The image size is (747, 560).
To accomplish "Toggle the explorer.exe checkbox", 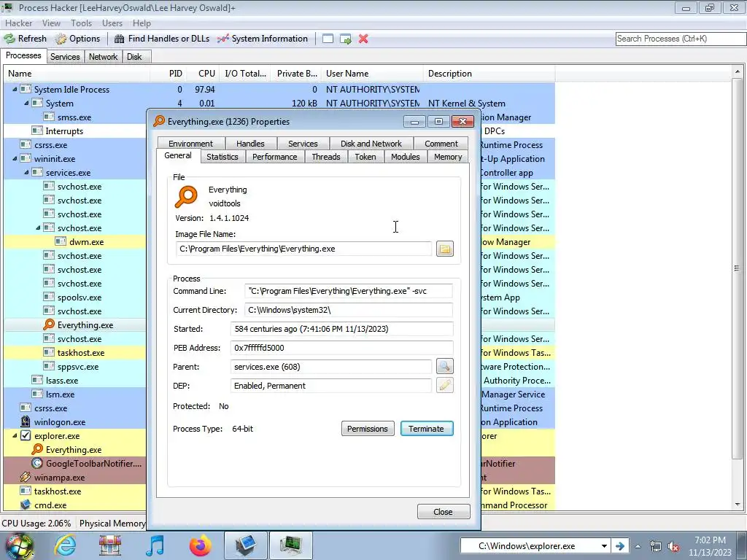I will [x=26, y=436].
